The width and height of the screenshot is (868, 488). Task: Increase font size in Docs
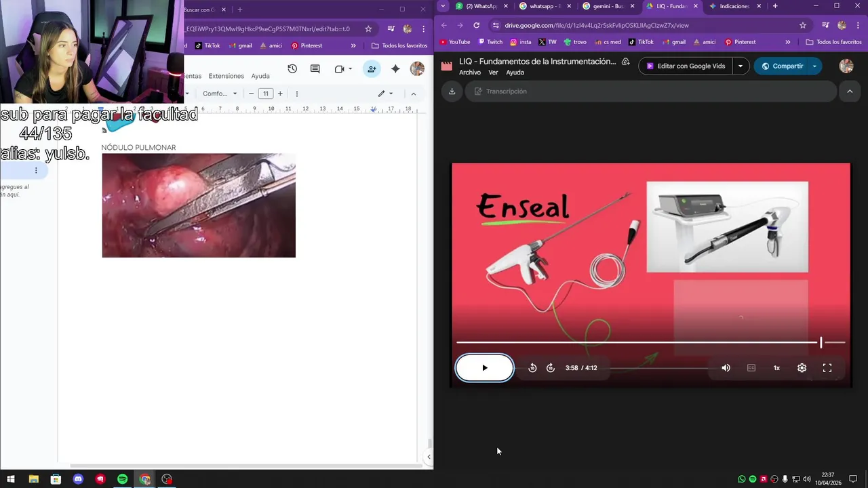point(280,94)
